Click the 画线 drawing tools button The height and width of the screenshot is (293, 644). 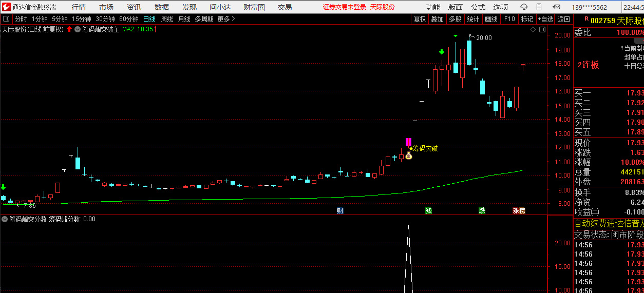click(x=491, y=19)
